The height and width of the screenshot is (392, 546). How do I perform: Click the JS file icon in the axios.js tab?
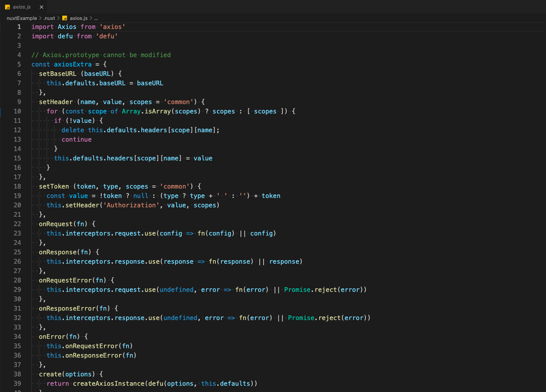pos(7,7)
